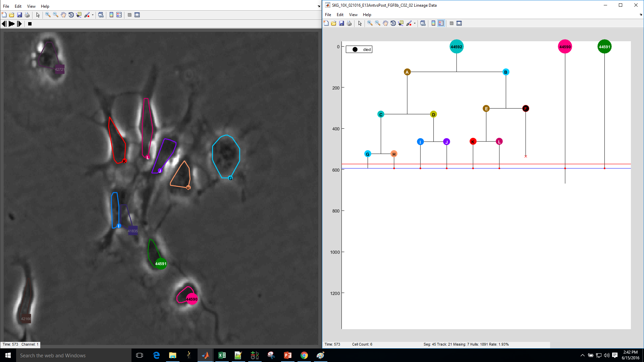Click the taskbar search box

73,355
